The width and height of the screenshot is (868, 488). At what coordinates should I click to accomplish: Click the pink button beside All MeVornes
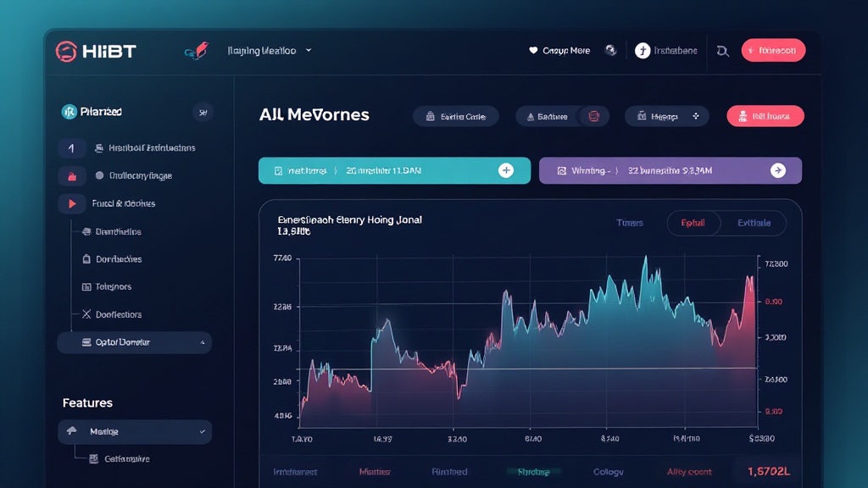[765, 117]
